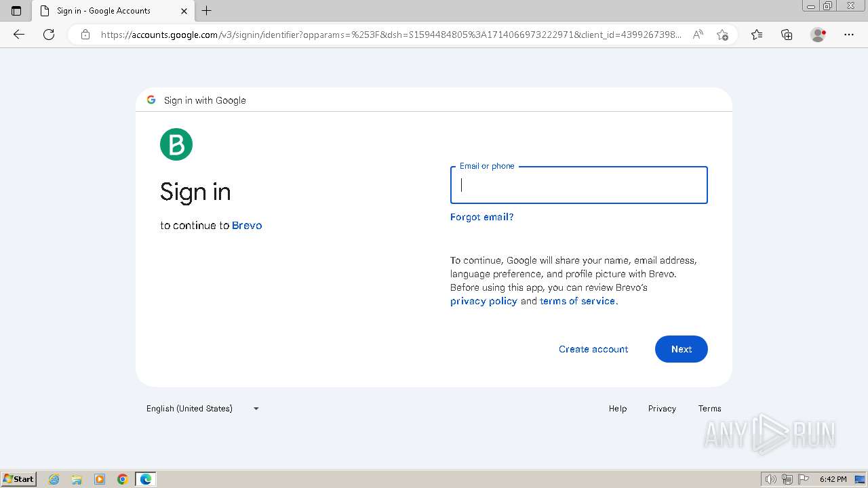Image resolution: width=868 pixels, height=488 pixels.
Task: Open Read aloud icon in address bar
Action: click(698, 35)
